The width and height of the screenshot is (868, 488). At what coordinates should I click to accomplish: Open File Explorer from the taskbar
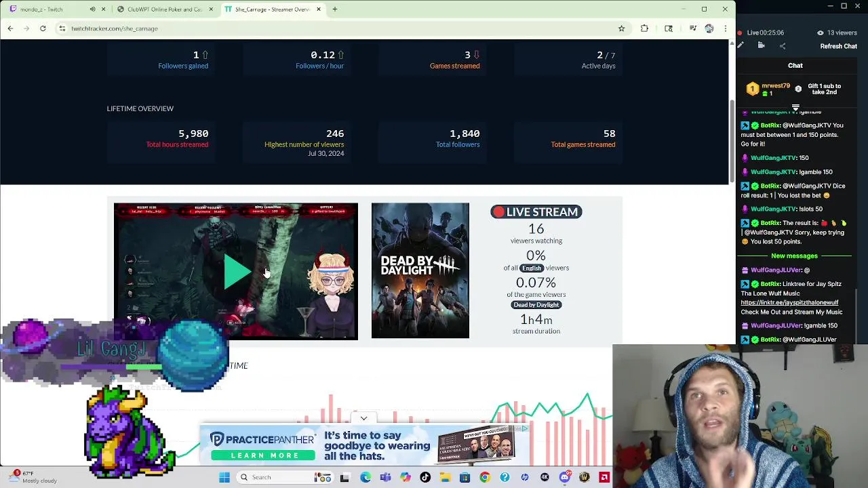click(445, 477)
